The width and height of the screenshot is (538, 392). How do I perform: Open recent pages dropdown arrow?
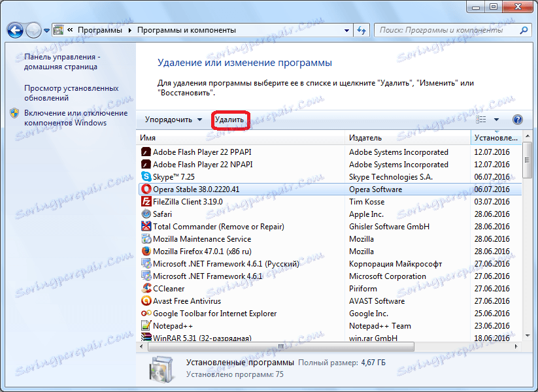pyautogui.click(x=46, y=31)
